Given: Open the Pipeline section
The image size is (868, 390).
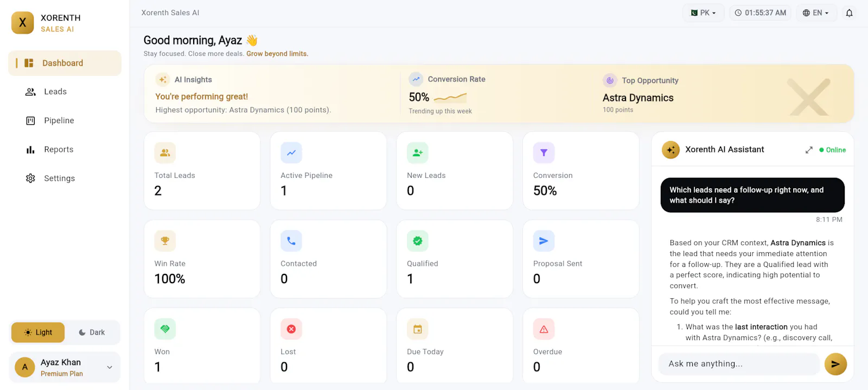Looking at the screenshot, I should click(65, 120).
